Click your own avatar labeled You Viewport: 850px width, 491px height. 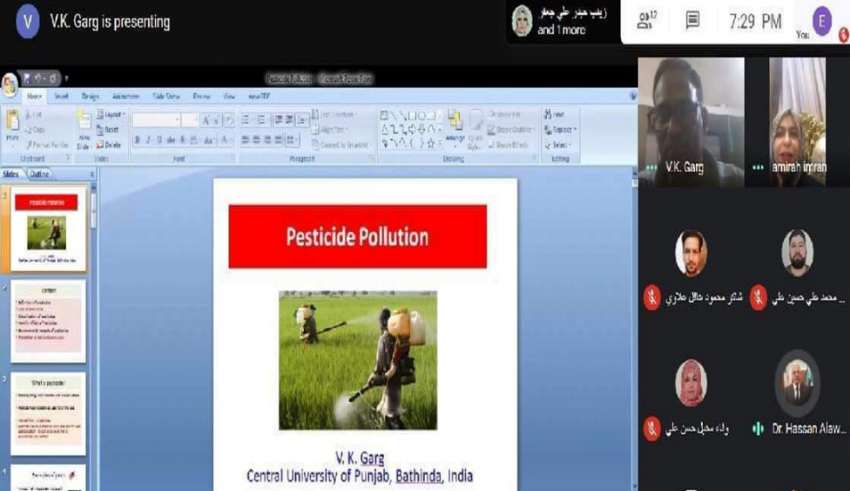tap(822, 20)
